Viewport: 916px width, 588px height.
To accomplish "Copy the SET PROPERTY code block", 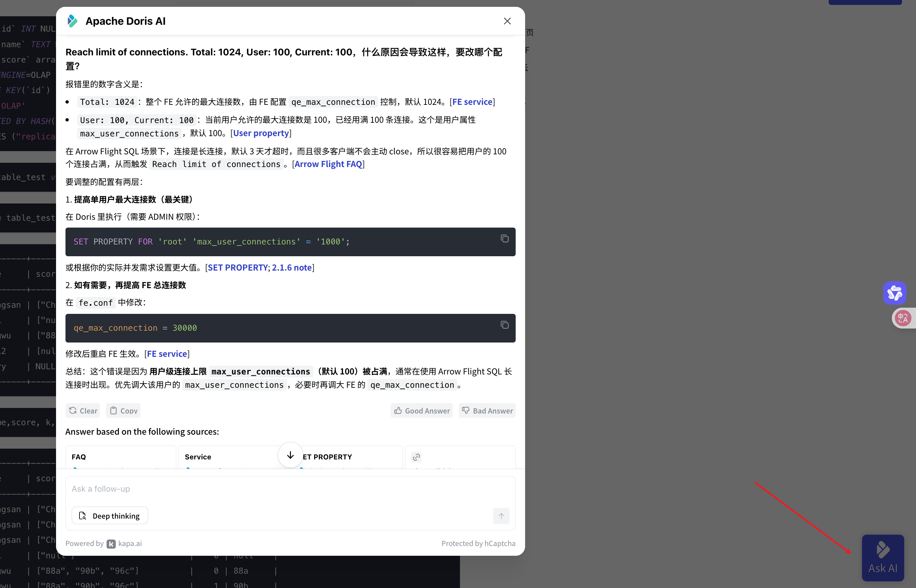I will tap(504, 239).
